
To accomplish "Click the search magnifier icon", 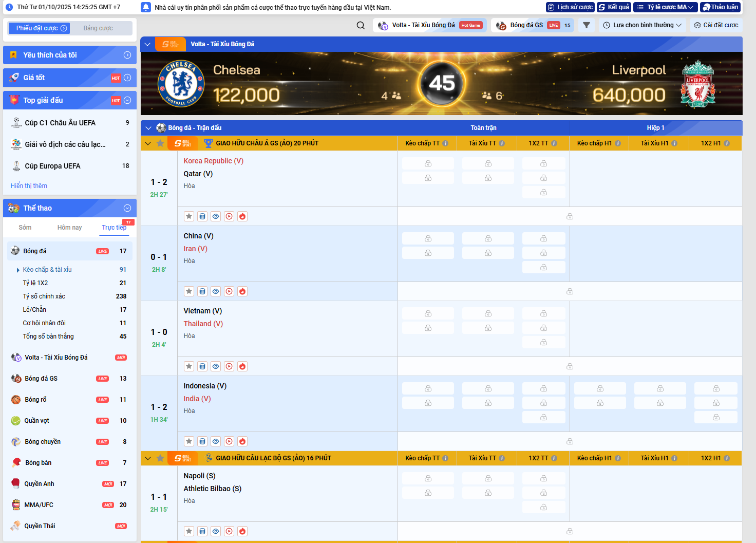I will click(361, 25).
